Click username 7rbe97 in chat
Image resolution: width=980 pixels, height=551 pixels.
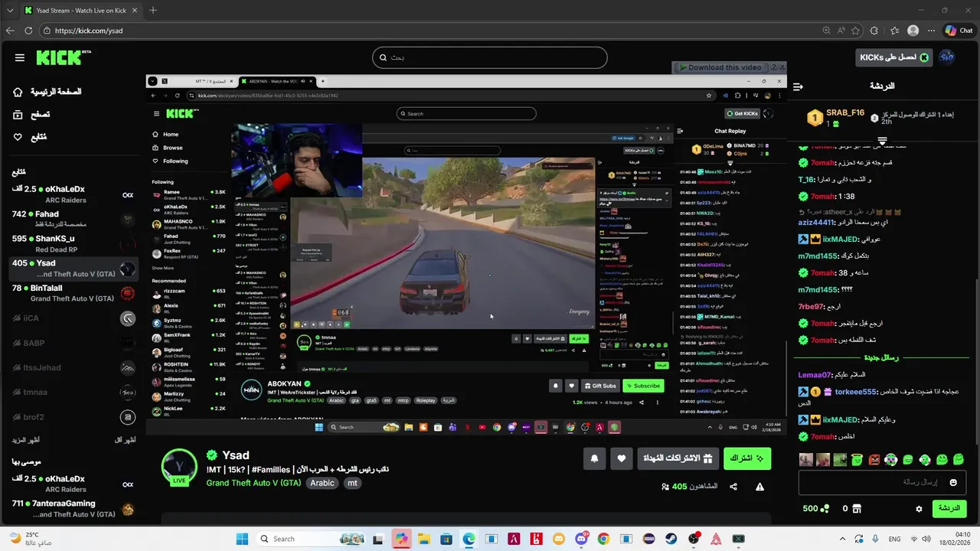[x=812, y=307]
